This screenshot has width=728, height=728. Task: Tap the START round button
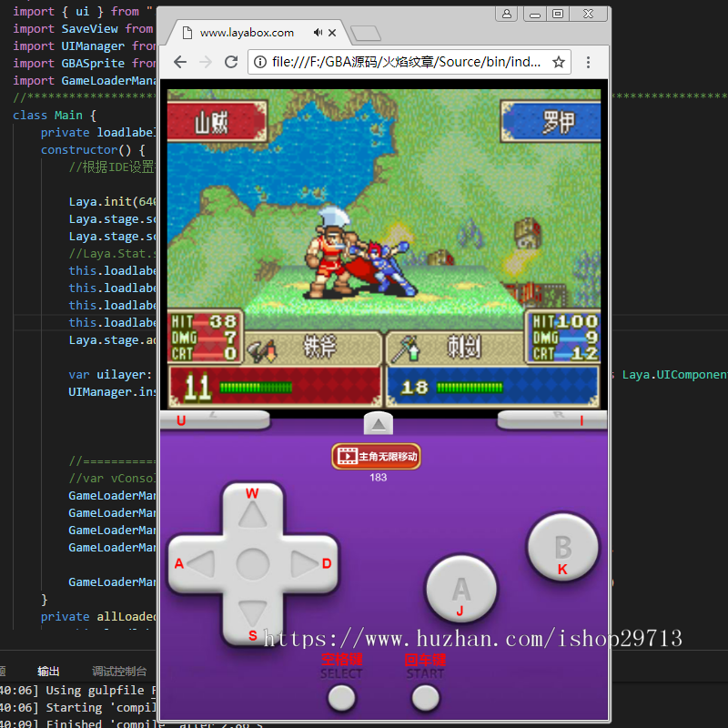coord(425,698)
